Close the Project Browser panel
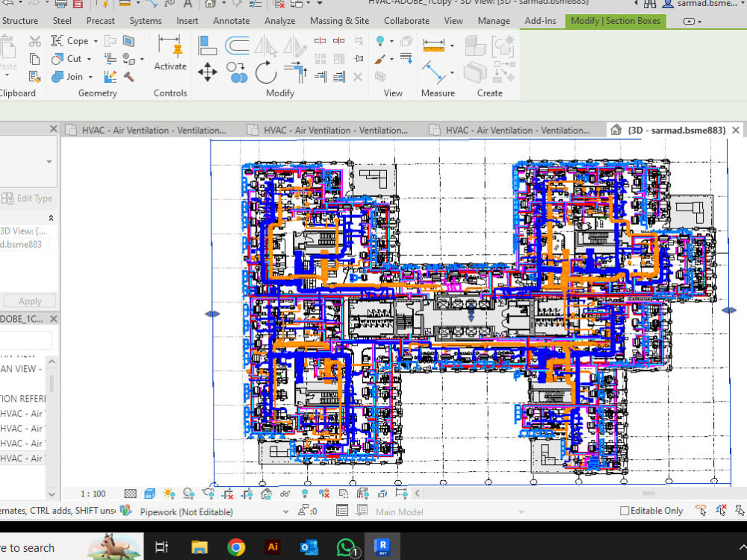 pyautogui.click(x=53, y=319)
